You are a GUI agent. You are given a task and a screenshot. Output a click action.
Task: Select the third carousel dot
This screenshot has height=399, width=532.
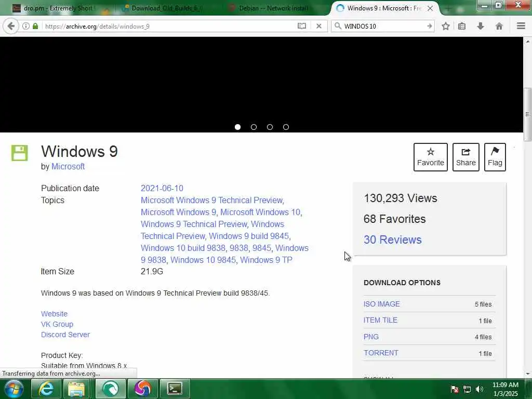[x=270, y=127]
